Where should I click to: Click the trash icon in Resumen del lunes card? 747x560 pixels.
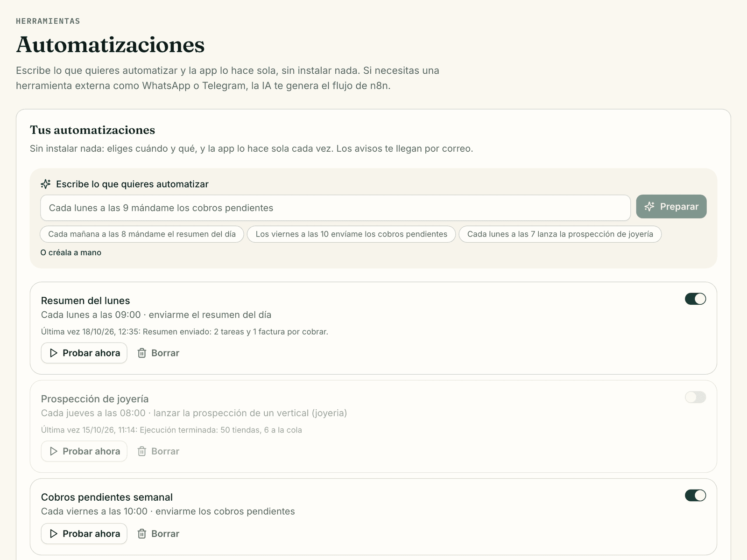coord(142,353)
